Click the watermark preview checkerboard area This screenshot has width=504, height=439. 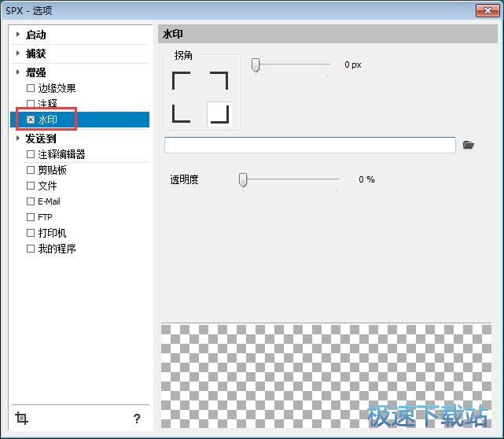pyautogui.click(x=326, y=376)
